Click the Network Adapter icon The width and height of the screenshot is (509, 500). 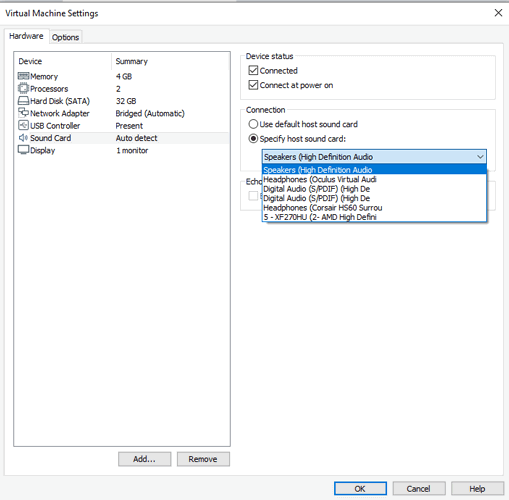pos(23,113)
